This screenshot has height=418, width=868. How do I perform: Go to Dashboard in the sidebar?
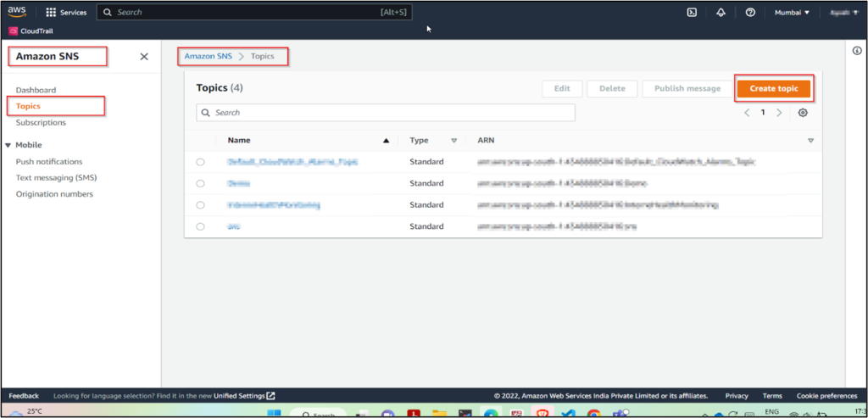(36, 90)
